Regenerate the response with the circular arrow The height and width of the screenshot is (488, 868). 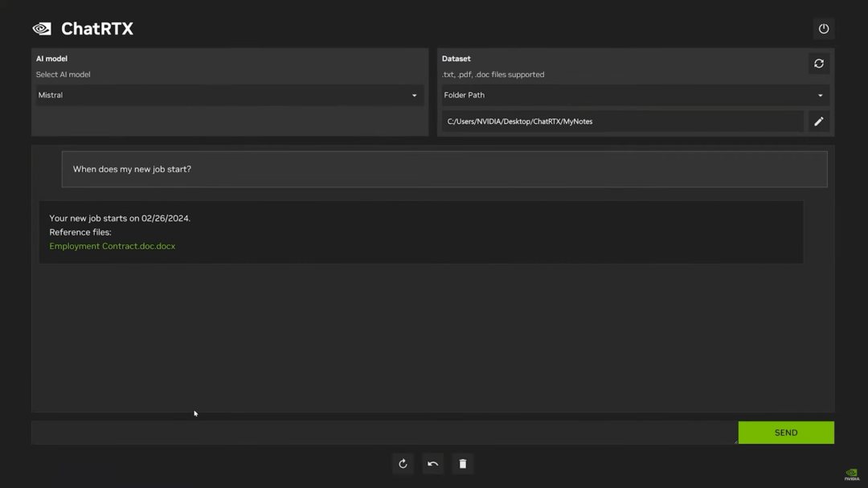403,464
